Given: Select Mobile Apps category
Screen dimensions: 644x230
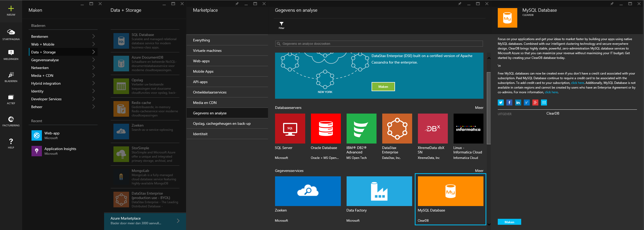Looking at the screenshot, I should click(227, 71).
